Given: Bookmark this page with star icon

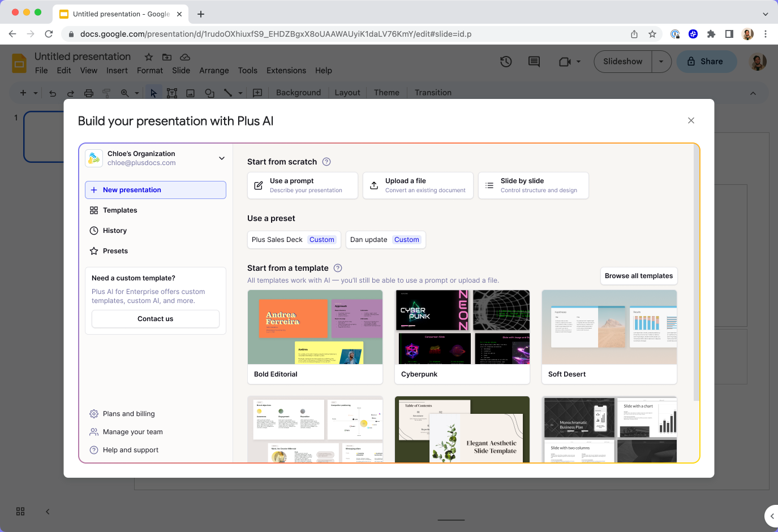Looking at the screenshot, I should [x=652, y=34].
